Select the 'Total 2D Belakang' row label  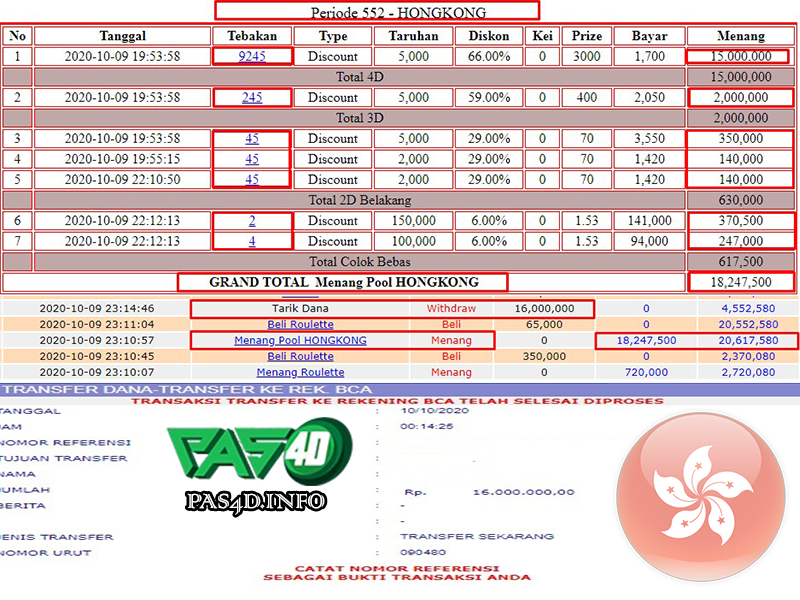pyautogui.click(x=360, y=200)
